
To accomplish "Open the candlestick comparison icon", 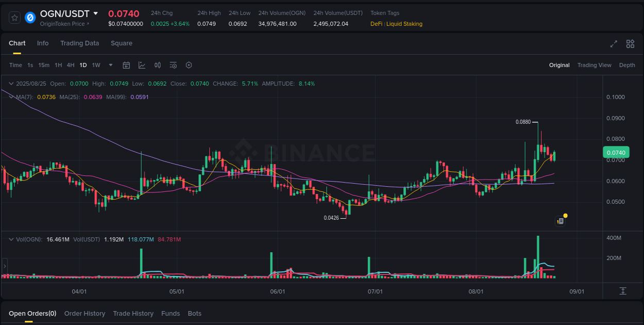I will tap(158, 65).
